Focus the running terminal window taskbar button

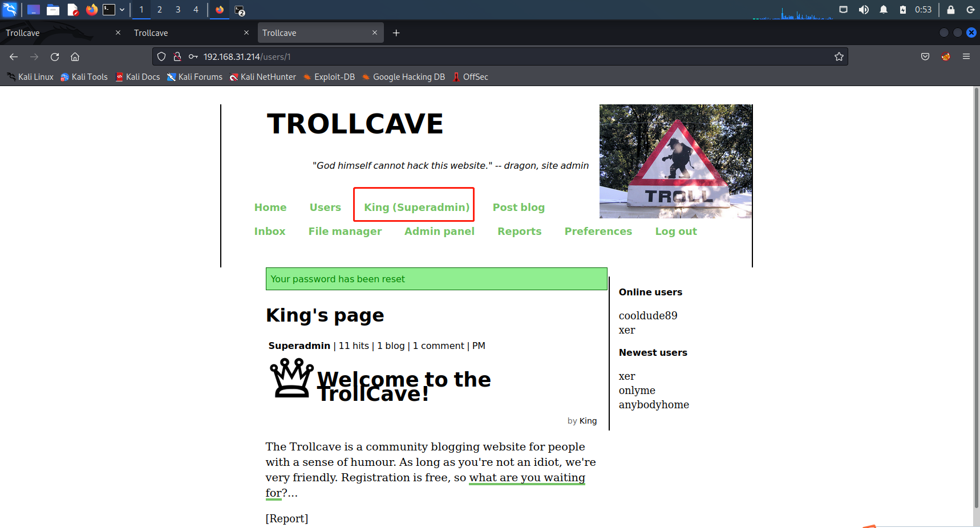(x=240, y=10)
